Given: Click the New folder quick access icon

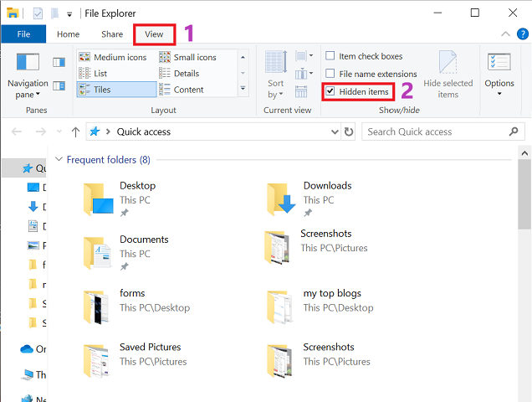Looking at the screenshot, I should pyautogui.click(x=54, y=13).
